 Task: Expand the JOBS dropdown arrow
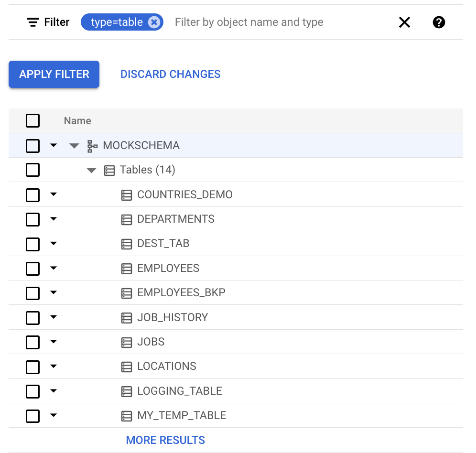point(54,342)
